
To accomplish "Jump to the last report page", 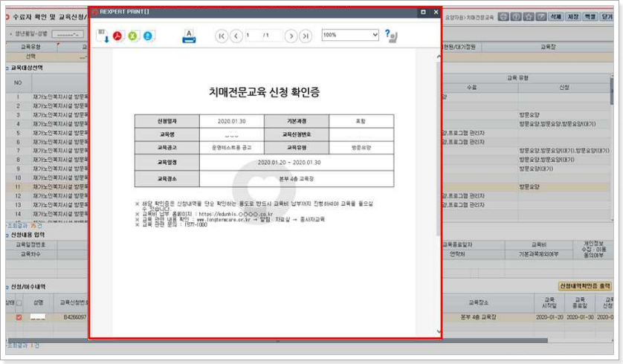I will point(306,36).
